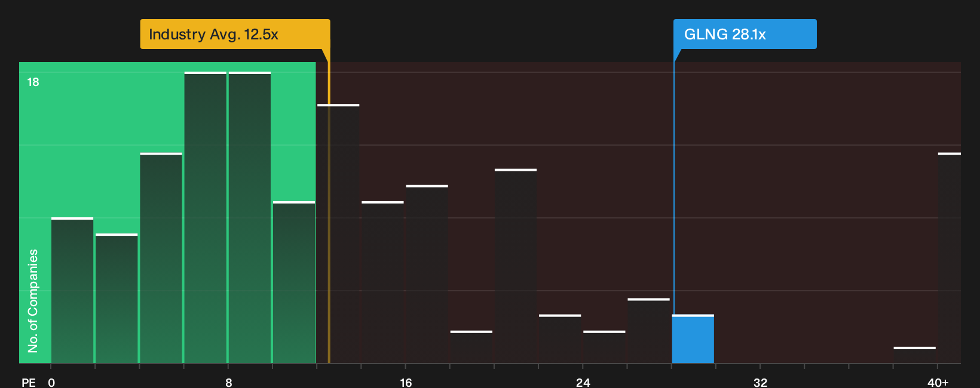Click the bar just past the 12.5x average marker
980x388 pixels.
338,234
